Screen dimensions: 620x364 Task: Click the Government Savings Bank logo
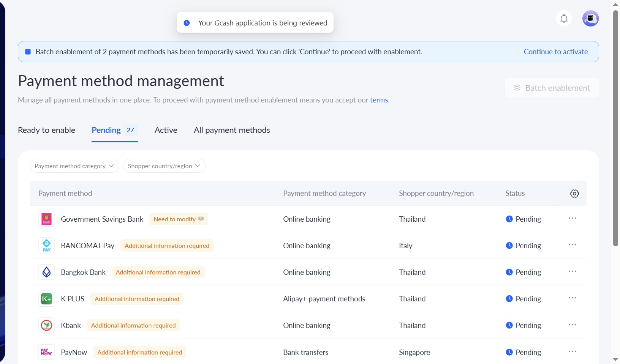pyautogui.click(x=47, y=219)
